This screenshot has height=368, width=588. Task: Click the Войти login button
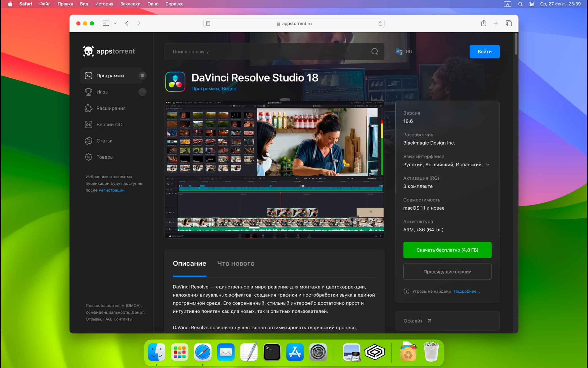(x=484, y=51)
